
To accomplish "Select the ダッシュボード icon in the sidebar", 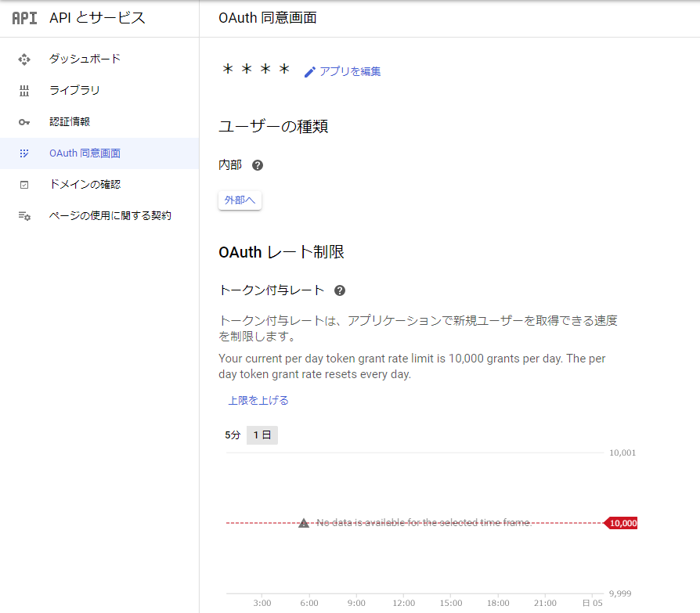I will coord(23,59).
